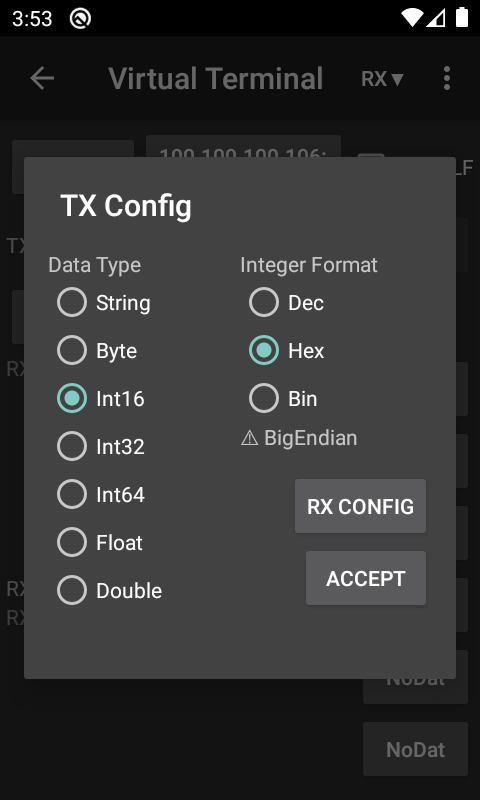
Task: Set integer format to Bin
Action: (283, 398)
